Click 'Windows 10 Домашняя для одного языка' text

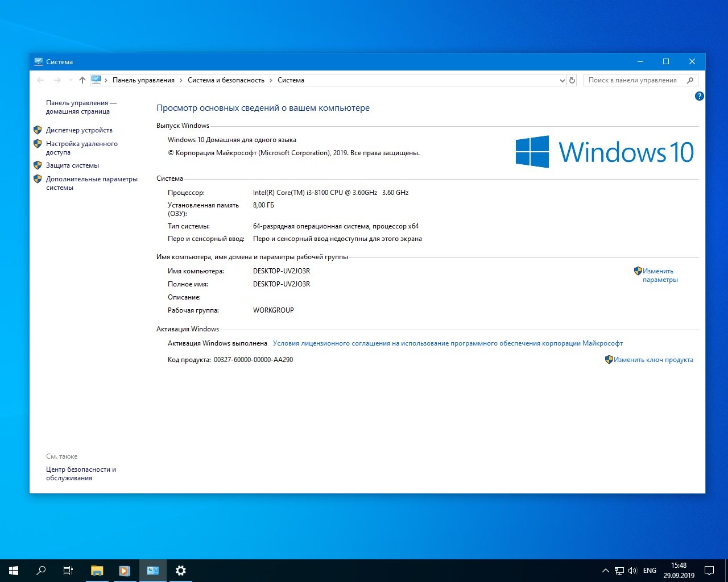click(x=231, y=140)
